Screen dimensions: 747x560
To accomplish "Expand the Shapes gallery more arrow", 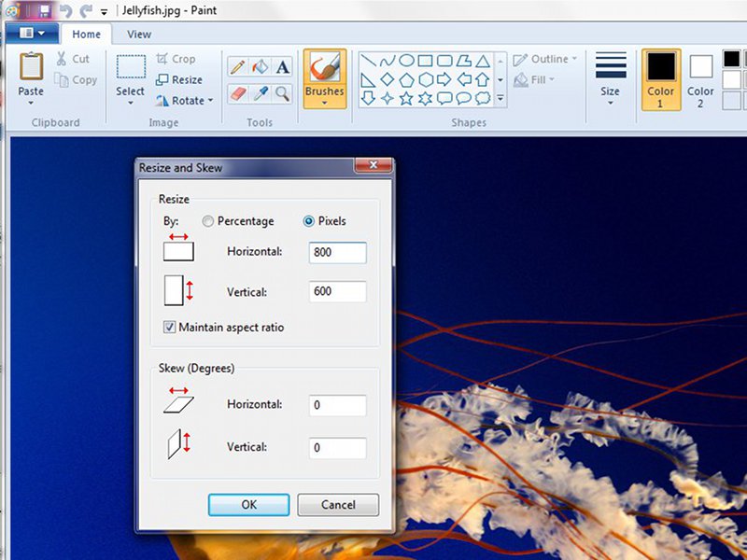I will coord(500,99).
